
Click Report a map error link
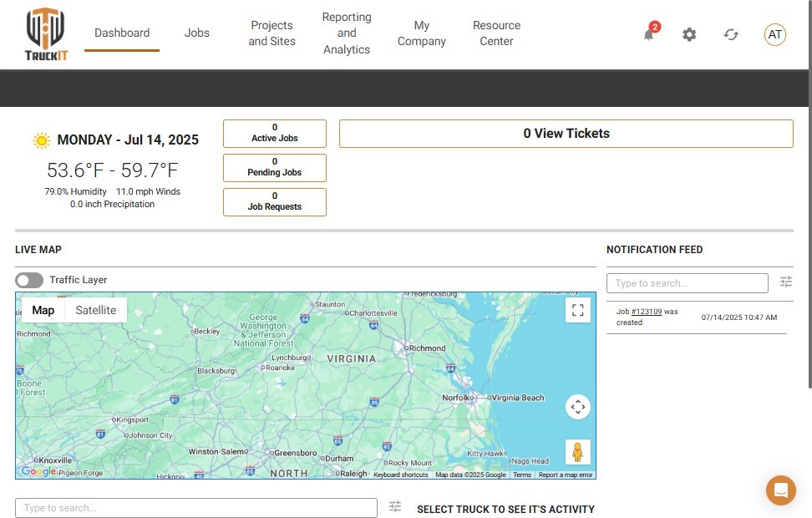tap(566, 475)
